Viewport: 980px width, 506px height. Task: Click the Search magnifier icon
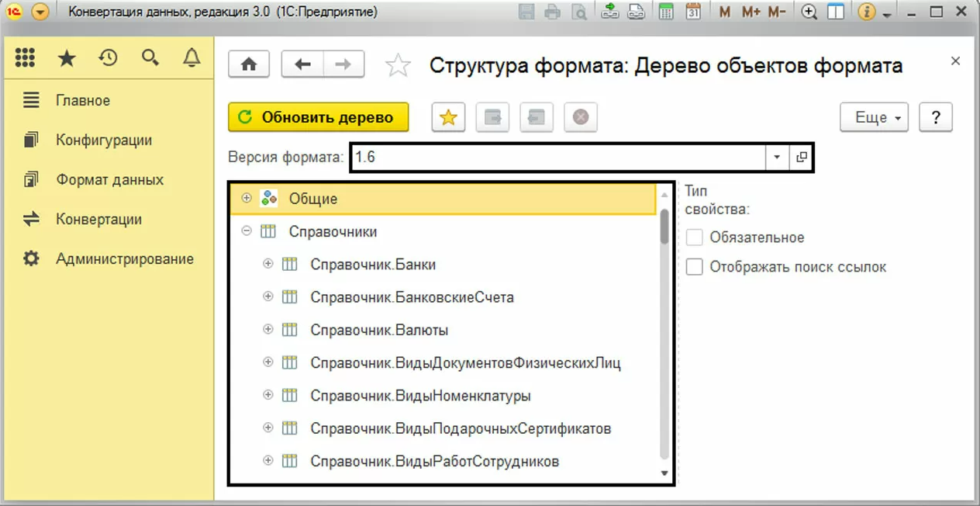pyautogui.click(x=150, y=58)
